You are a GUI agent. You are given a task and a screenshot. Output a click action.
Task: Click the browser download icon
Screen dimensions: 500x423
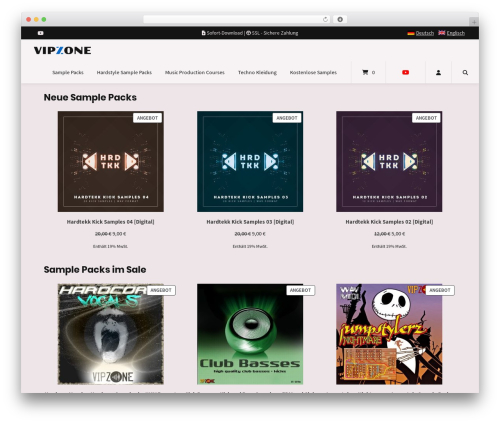point(340,19)
